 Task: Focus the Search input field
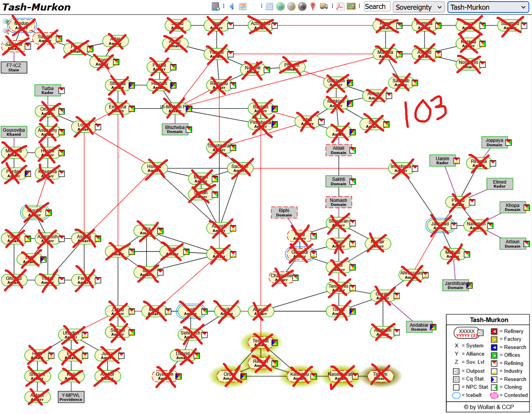(x=377, y=7)
